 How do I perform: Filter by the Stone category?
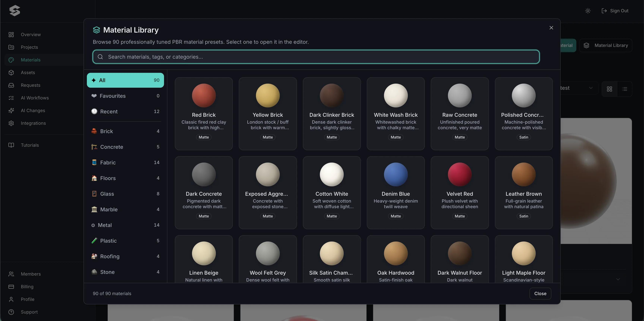(125, 272)
